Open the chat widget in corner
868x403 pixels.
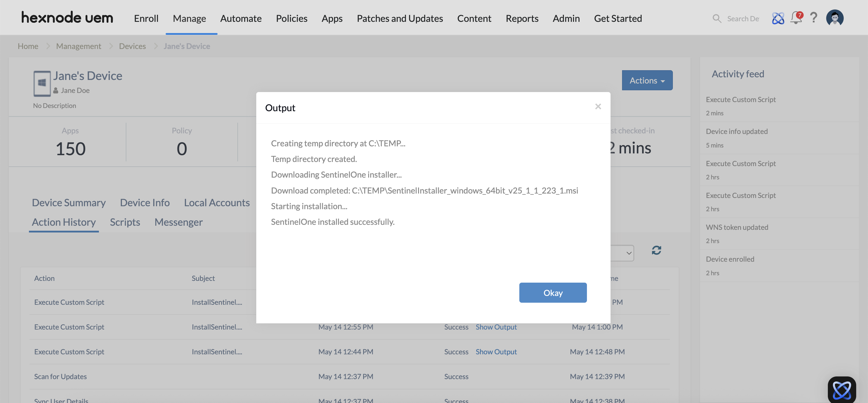(842, 390)
